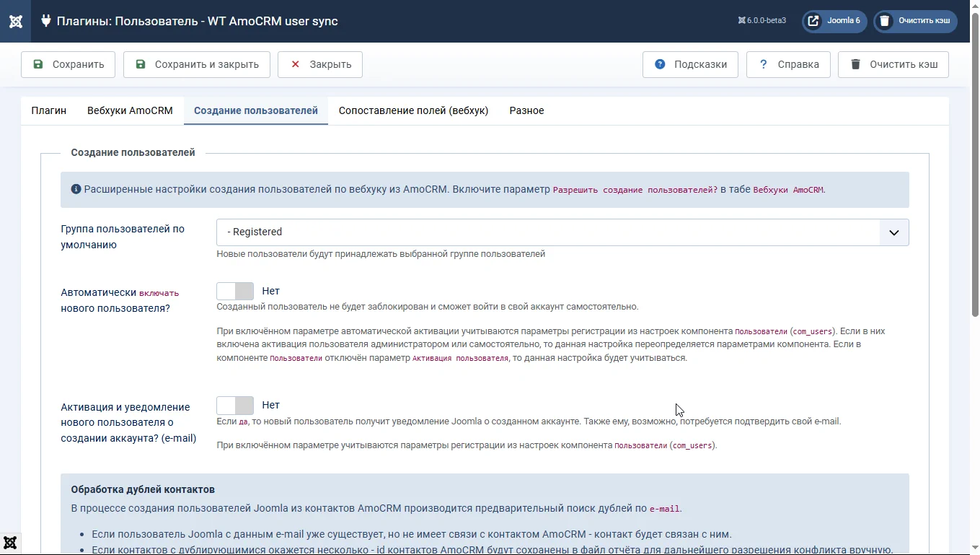
Task: Toggle e-mail activation and notification switch
Action: [x=235, y=405]
